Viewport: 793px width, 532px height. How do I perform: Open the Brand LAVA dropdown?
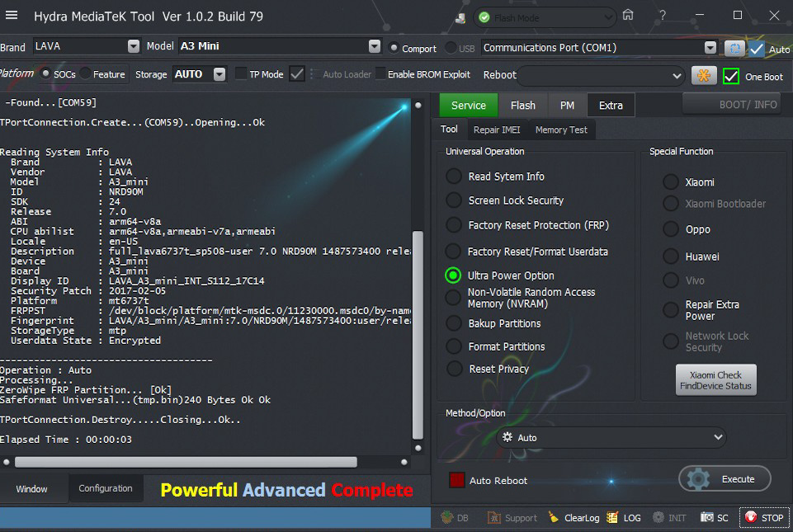(x=133, y=46)
